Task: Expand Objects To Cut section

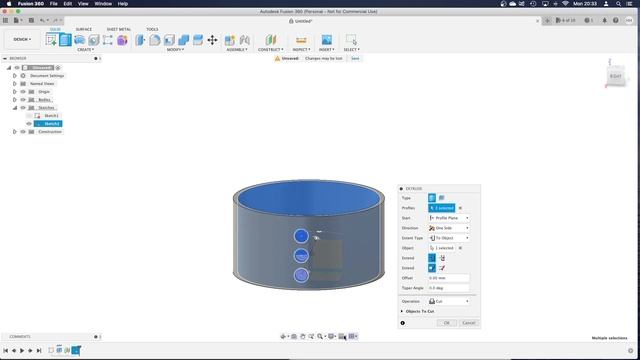Action: click(402, 311)
